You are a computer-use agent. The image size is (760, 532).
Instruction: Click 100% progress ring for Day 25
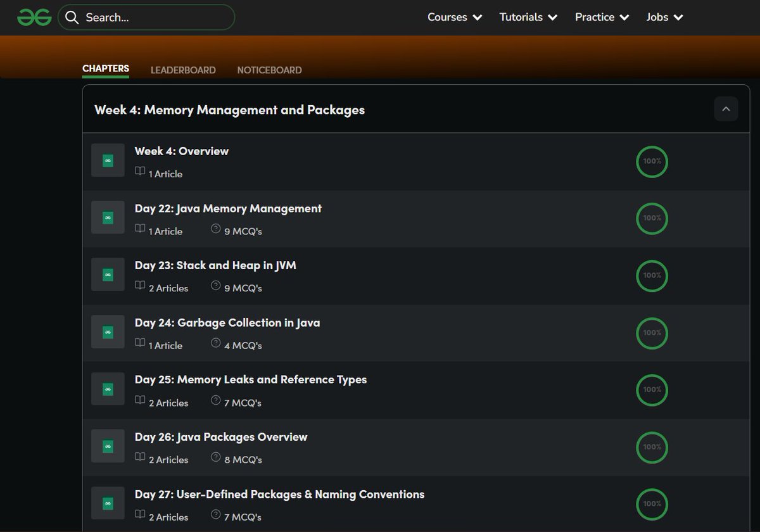point(652,389)
